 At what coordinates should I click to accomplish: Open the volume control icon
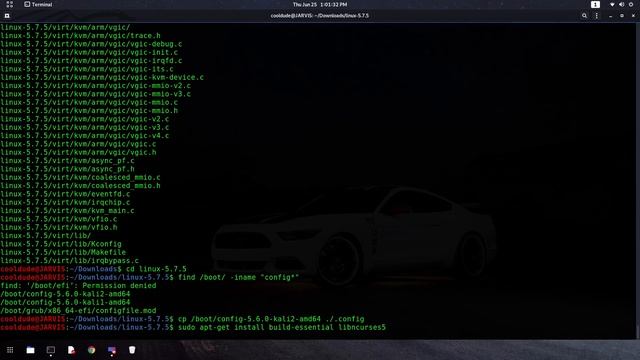[x=621, y=4]
